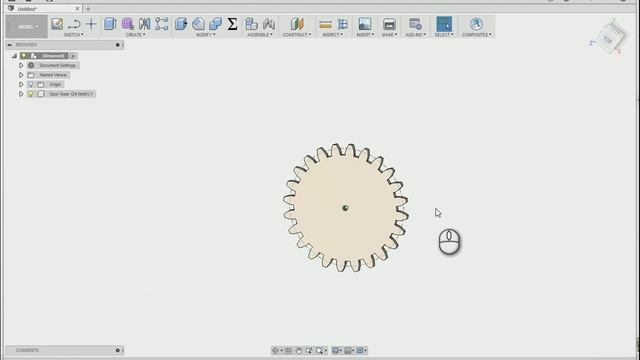Viewport: 640px width, 360px height.
Task: Select Document Settings in browser tree
Action: [57, 65]
